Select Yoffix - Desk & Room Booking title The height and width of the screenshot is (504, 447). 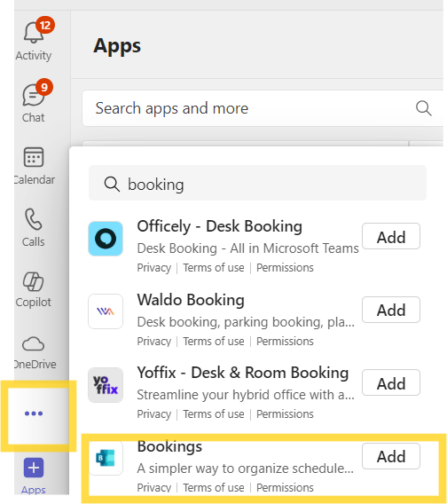(x=243, y=373)
